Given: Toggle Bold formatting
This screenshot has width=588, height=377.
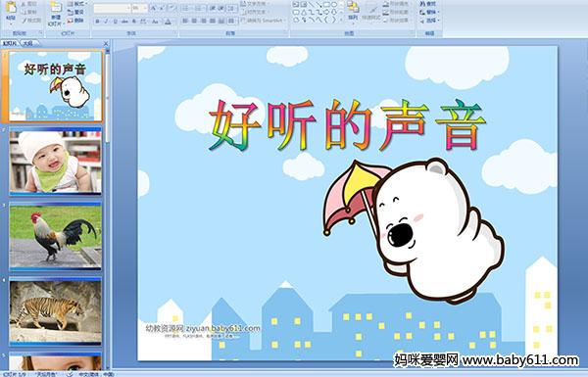Looking at the screenshot, I should 97,22.
